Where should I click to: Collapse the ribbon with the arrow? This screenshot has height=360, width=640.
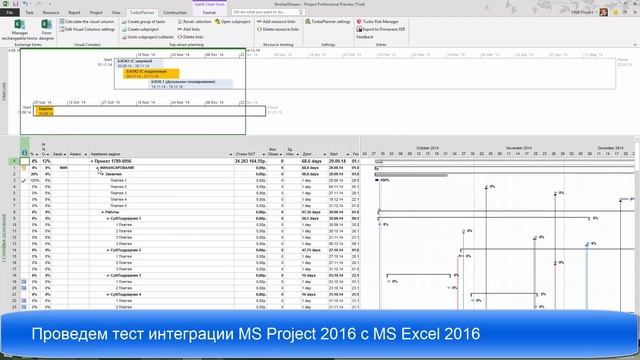pos(635,44)
